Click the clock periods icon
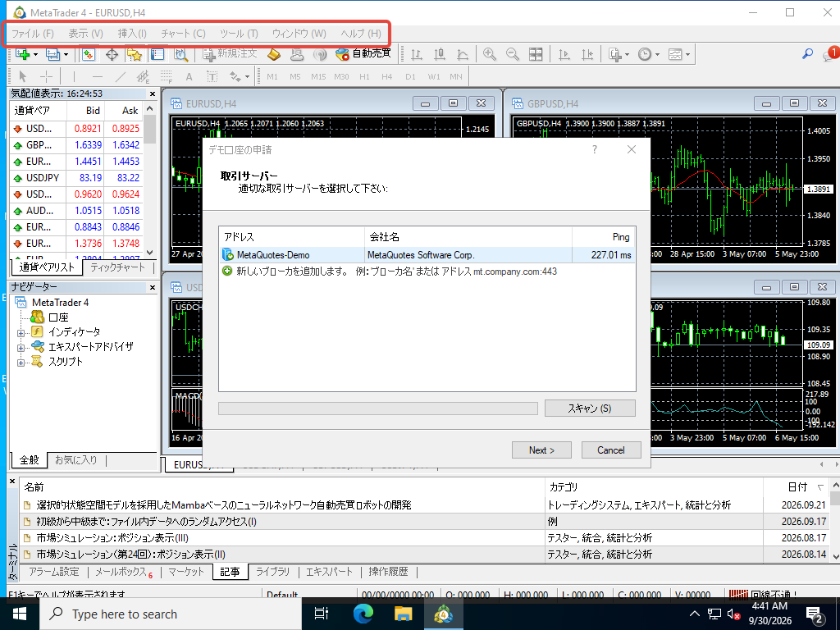Image resolution: width=840 pixels, height=630 pixels. pyautogui.click(x=645, y=54)
